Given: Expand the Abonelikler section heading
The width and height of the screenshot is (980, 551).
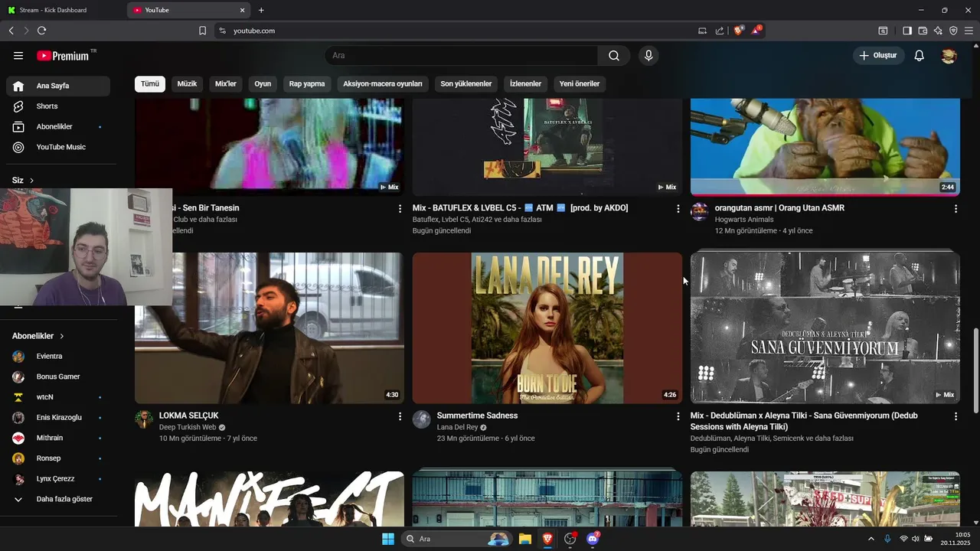Looking at the screenshot, I should [38, 336].
